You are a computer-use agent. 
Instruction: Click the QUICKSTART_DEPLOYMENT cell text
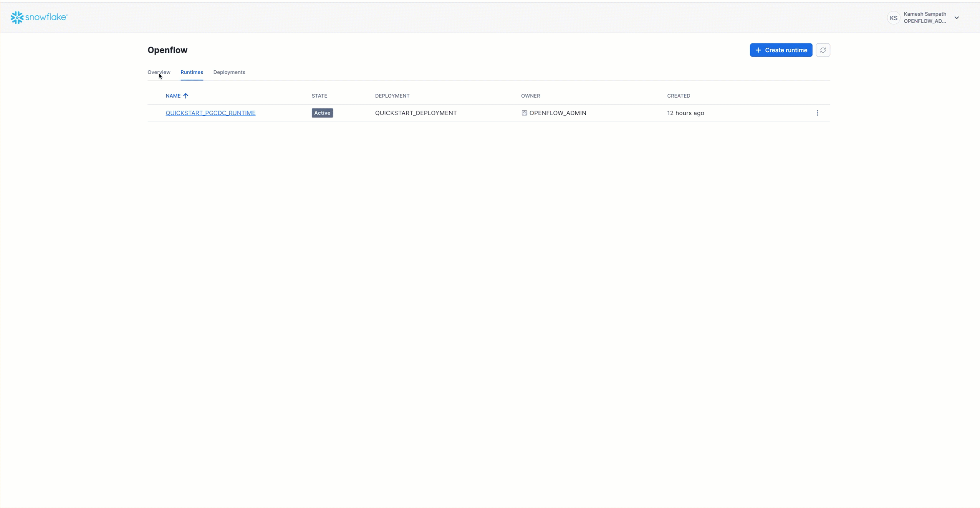click(x=416, y=113)
